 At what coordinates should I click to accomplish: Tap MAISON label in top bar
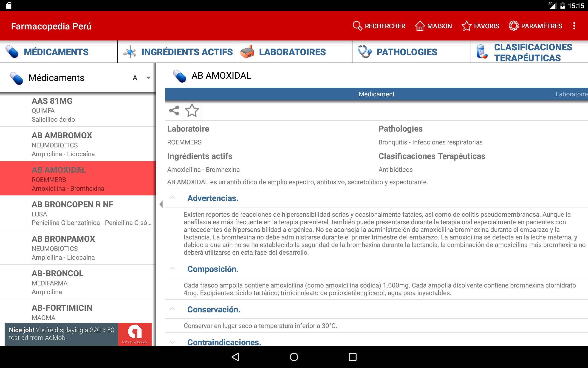439,26
